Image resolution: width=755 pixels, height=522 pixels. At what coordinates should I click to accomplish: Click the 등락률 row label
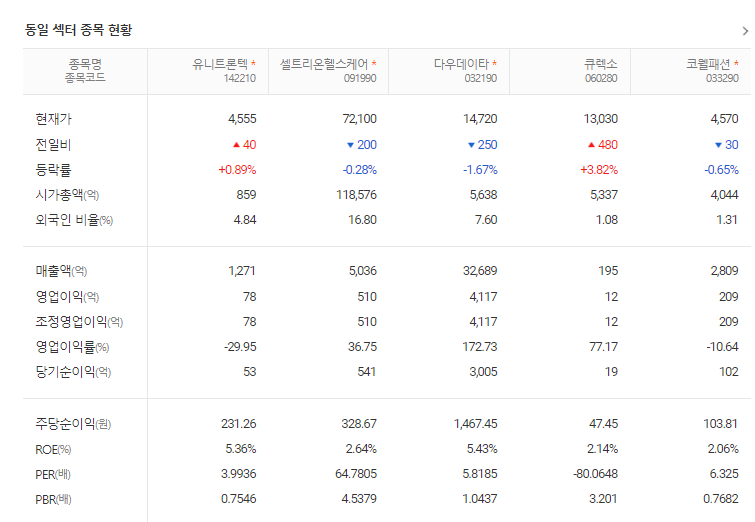pyautogui.click(x=53, y=170)
